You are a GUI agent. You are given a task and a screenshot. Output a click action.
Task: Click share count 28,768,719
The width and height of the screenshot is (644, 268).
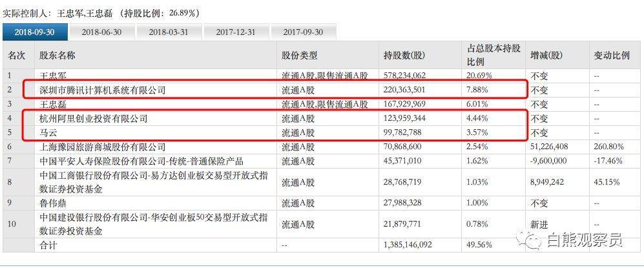tap(402, 182)
